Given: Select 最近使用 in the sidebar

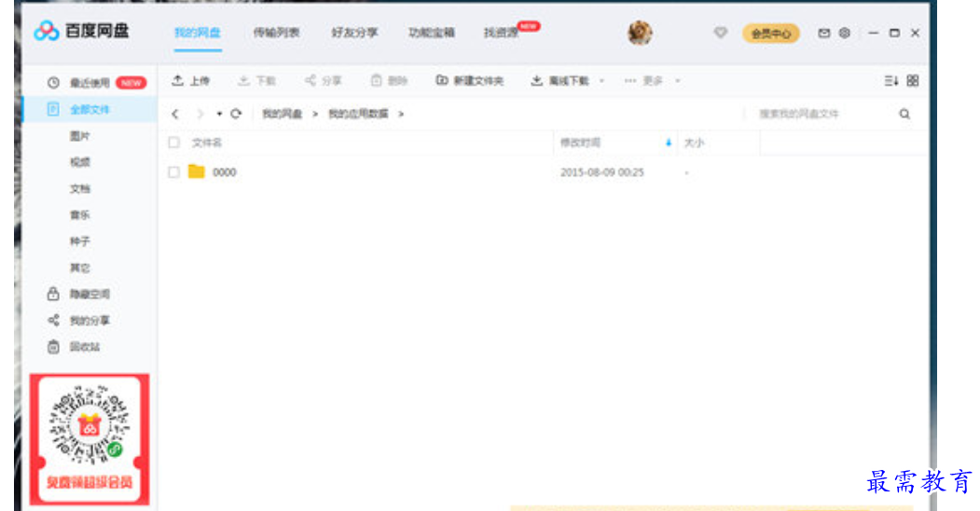Looking at the screenshot, I should (90, 82).
